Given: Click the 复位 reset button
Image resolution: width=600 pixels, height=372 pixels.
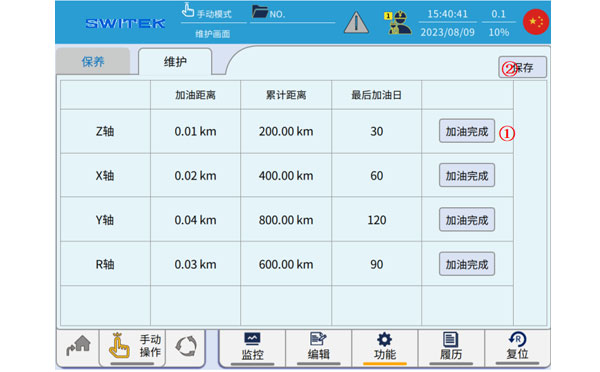Looking at the screenshot, I should tap(517, 348).
